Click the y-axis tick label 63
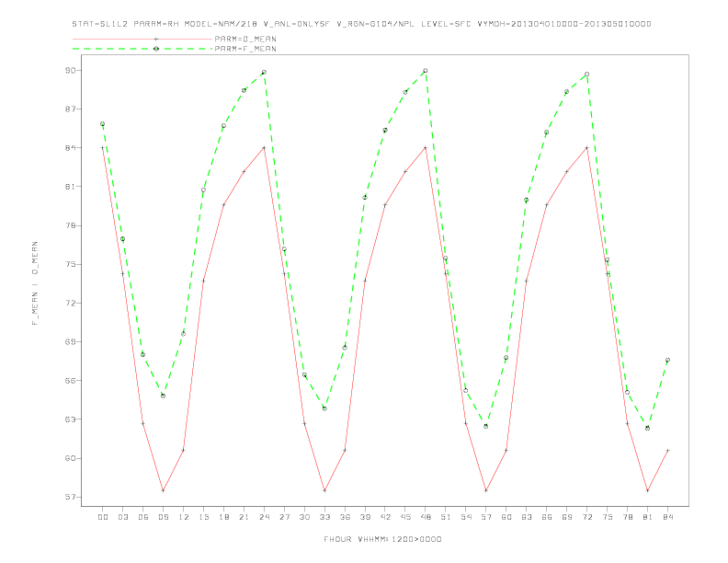 point(70,419)
